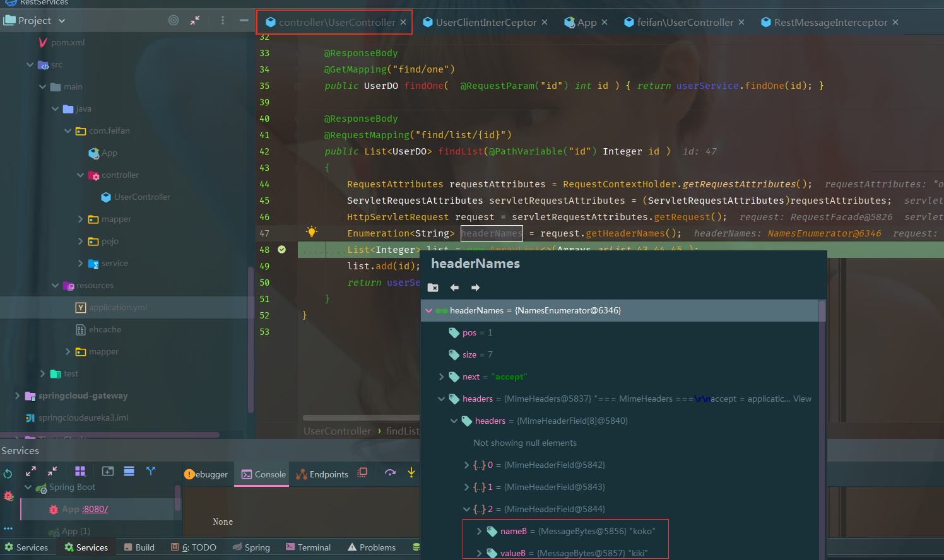Toggle the breakpoint on line 48
Viewport: 944px width, 560px height.
click(282, 250)
